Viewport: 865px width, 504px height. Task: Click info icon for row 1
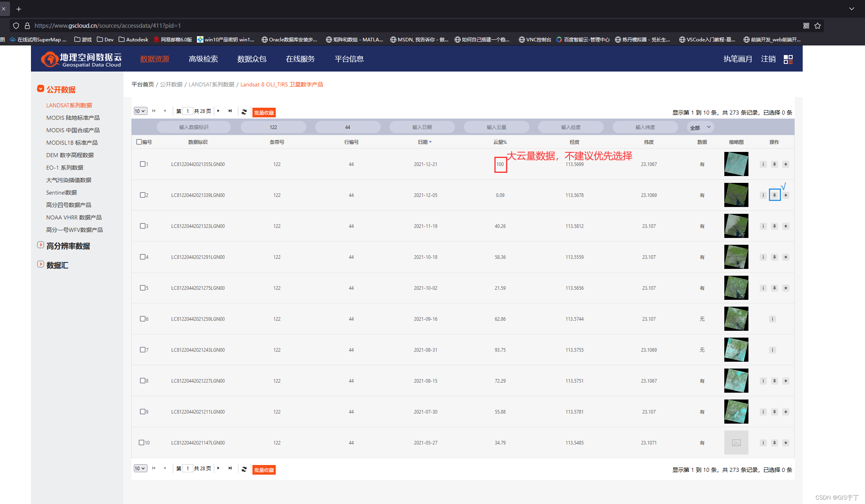(763, 164)
